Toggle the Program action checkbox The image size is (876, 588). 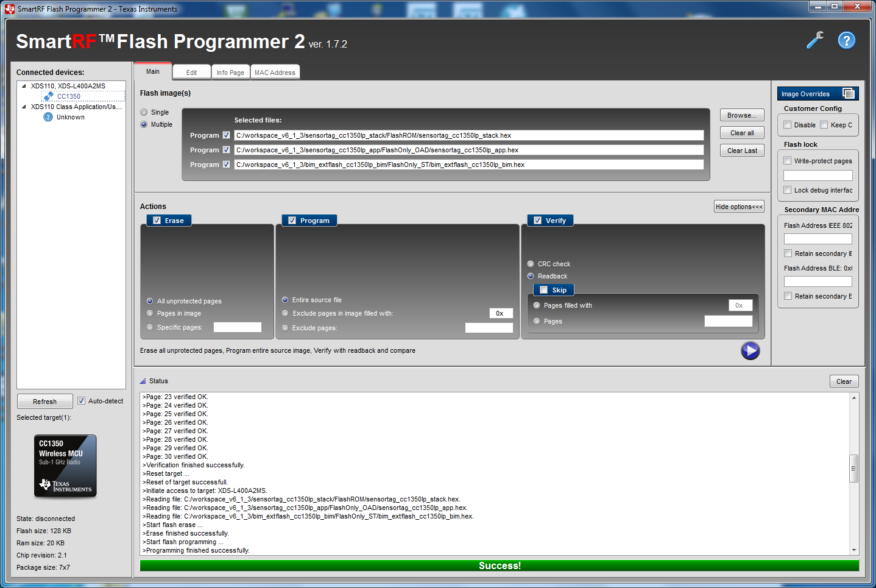click(292, 221)
